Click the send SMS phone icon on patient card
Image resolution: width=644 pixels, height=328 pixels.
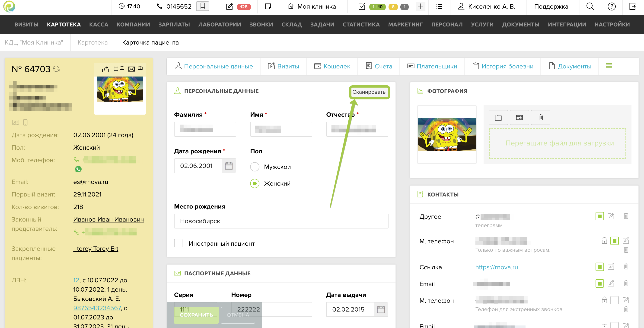tap(119, 69)
